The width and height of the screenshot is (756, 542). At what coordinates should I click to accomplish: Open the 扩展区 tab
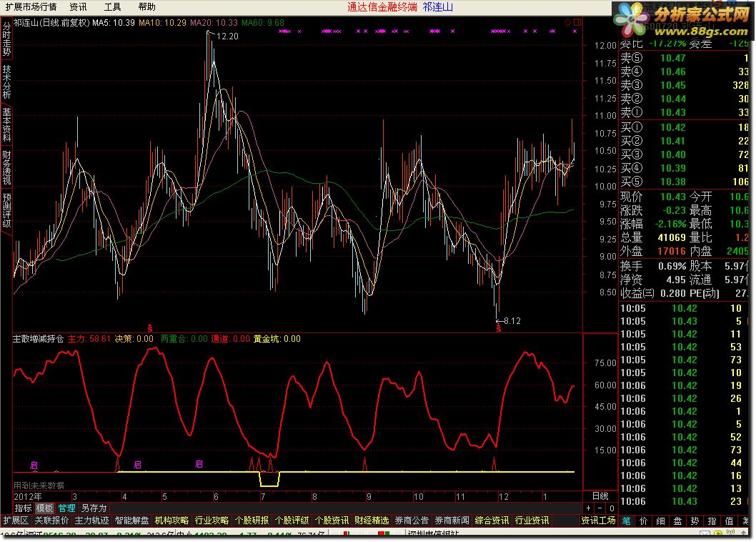click(16, 521)
